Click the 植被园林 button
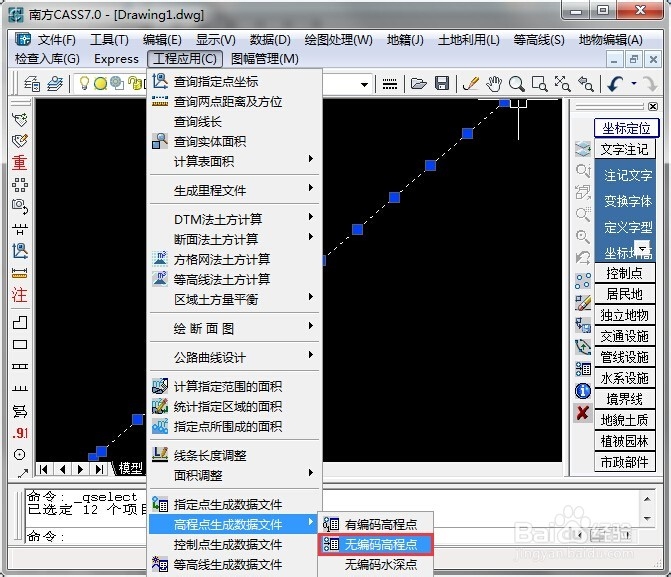 pyautogui.click(x=624, y=441)
